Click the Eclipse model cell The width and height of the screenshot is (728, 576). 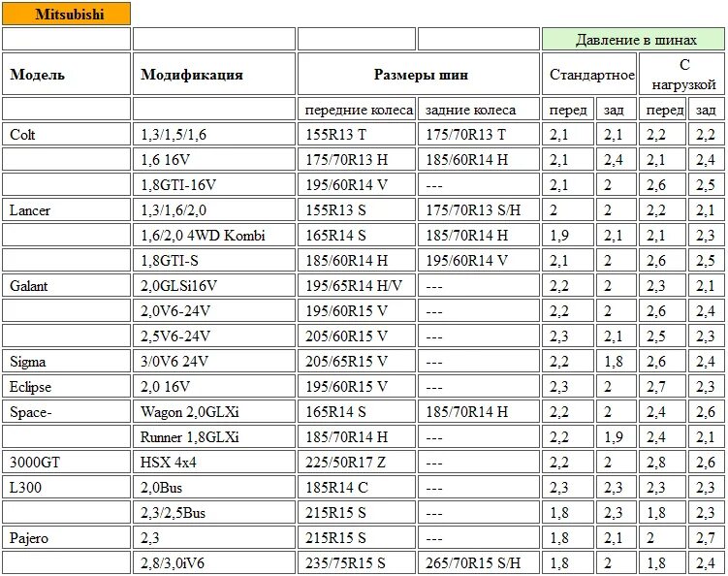click(66, 387)
